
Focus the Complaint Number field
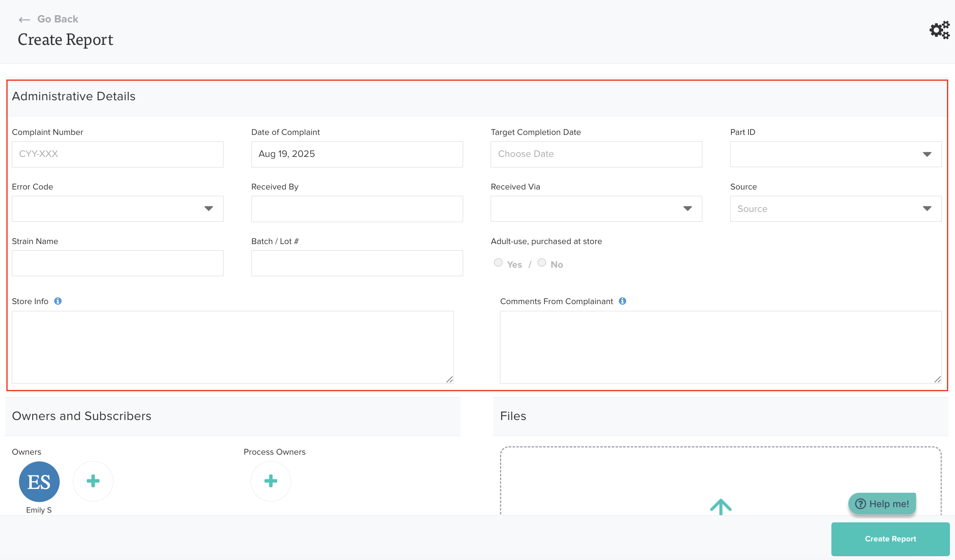click(x=118, y=154)
